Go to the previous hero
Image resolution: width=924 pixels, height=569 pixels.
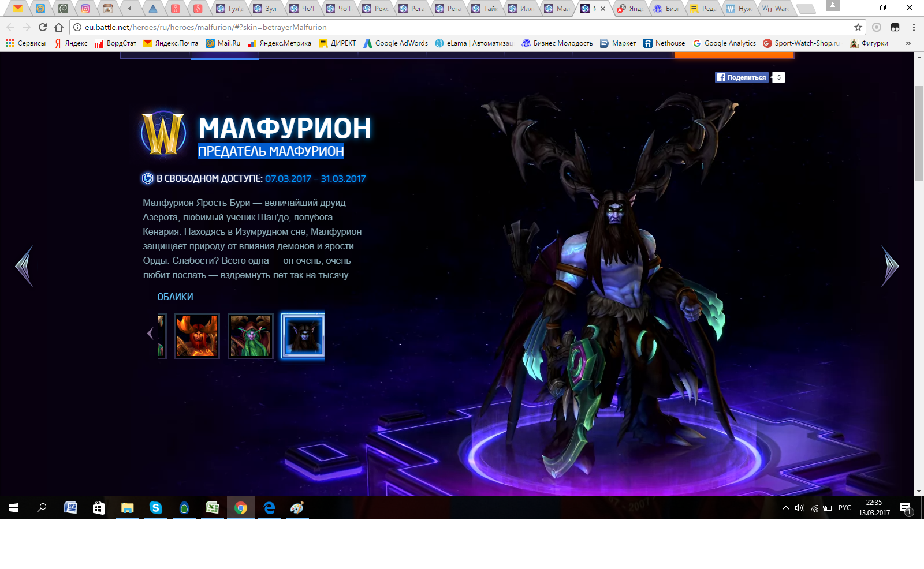[24, 266]
